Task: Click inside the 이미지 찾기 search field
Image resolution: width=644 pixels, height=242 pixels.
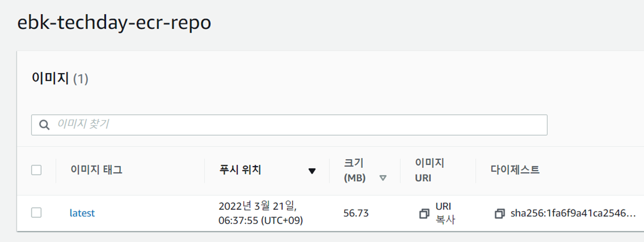Action: pos(167,124)
